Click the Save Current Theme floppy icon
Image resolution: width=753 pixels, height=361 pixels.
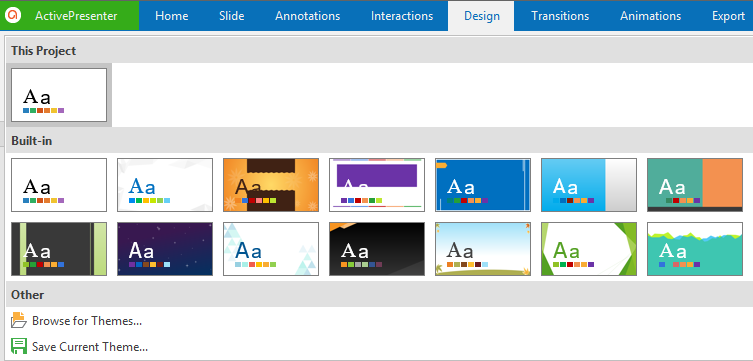[x=19, y=346]
